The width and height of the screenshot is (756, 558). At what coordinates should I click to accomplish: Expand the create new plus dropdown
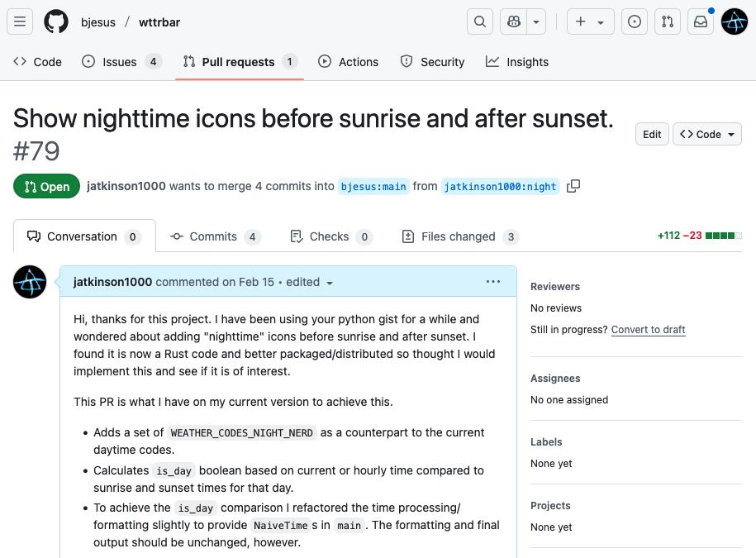point(590,22)
